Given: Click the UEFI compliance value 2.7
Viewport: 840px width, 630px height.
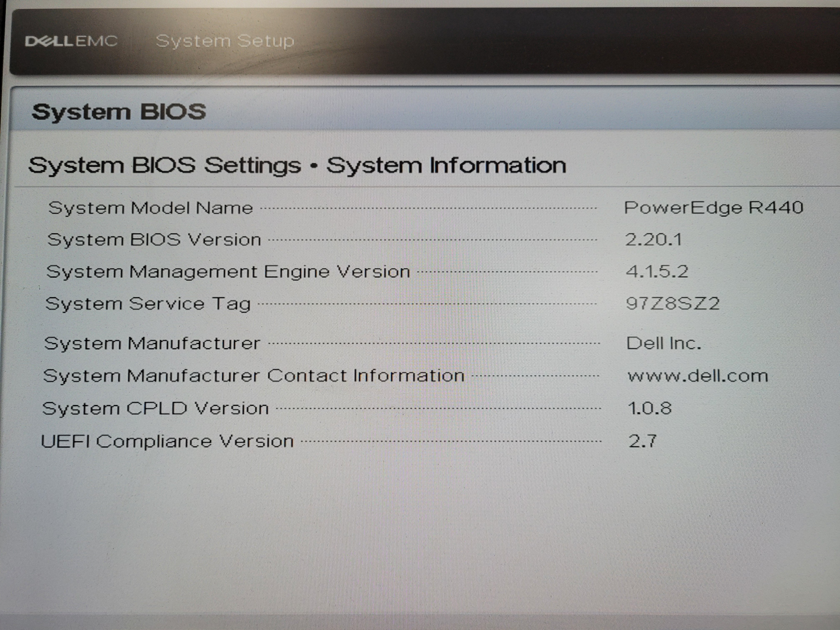Looking at the screenshot, I should (x=642, y=441).
